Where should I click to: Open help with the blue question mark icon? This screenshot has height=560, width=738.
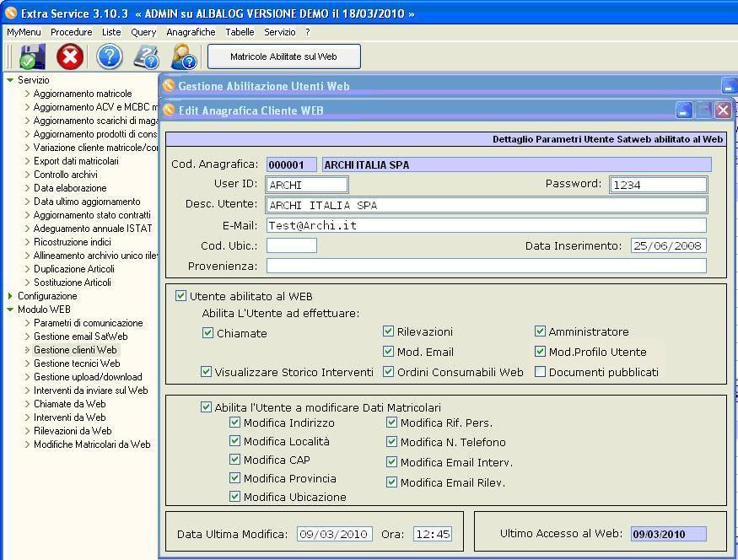(x=109, y=57)
